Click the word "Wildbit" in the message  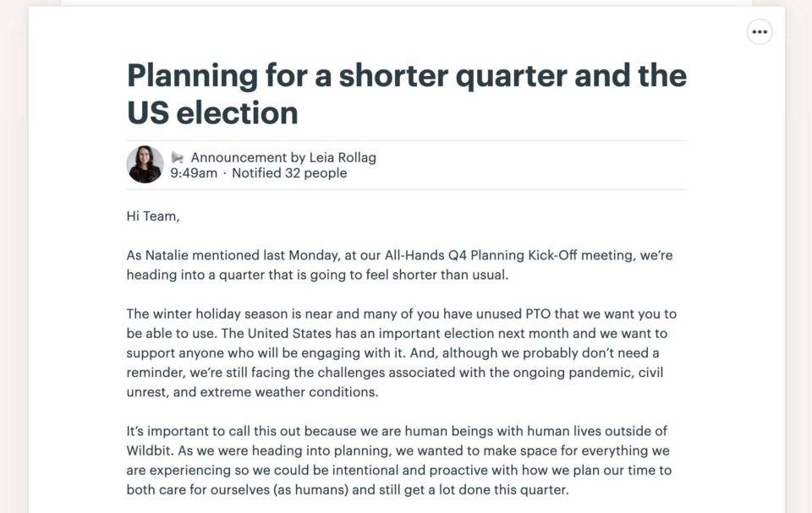point(148,450)
